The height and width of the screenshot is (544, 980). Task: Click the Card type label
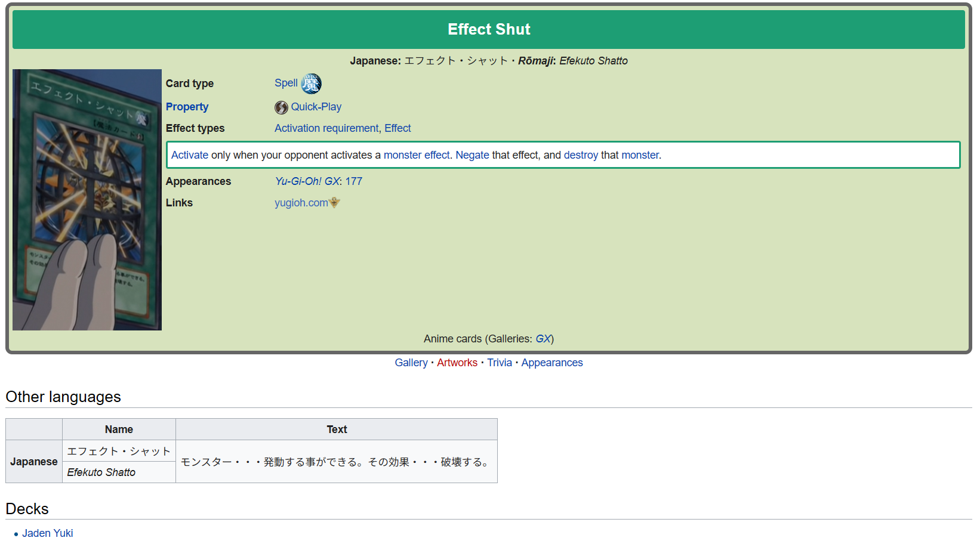pos(190,84)
